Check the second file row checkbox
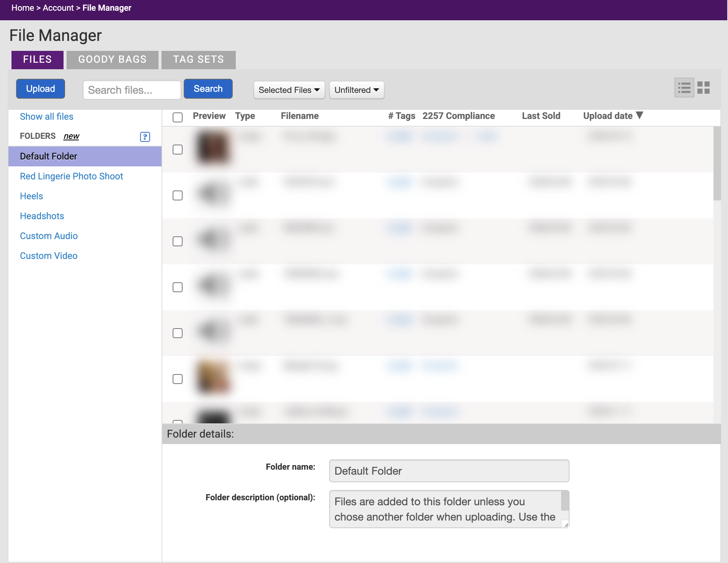 (x=178, y=195)
